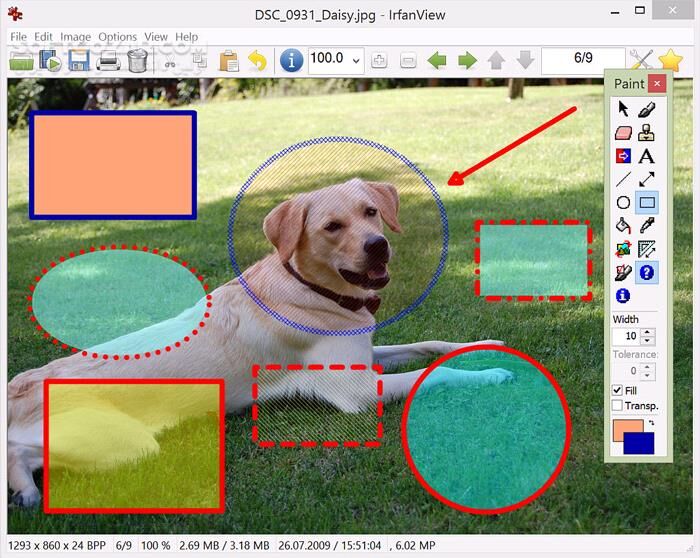Image resolution: width=700 pixels, height=558 pixels.
Task: Go to next image with green right arrow
Action: coord(467,61)
